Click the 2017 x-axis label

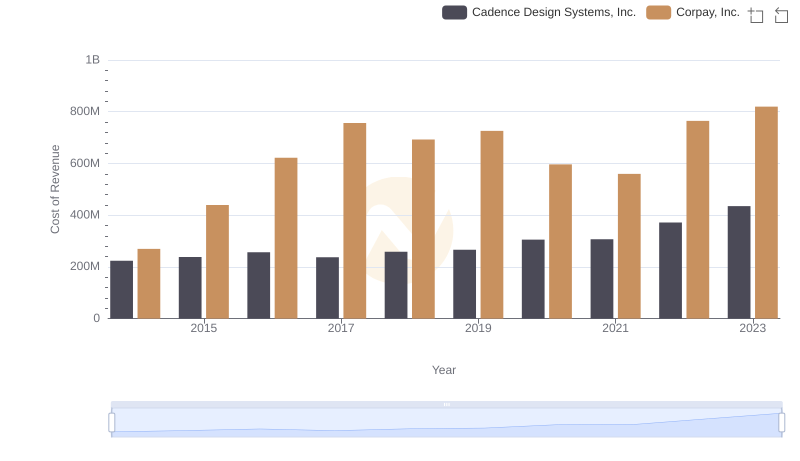pos(341,328)
